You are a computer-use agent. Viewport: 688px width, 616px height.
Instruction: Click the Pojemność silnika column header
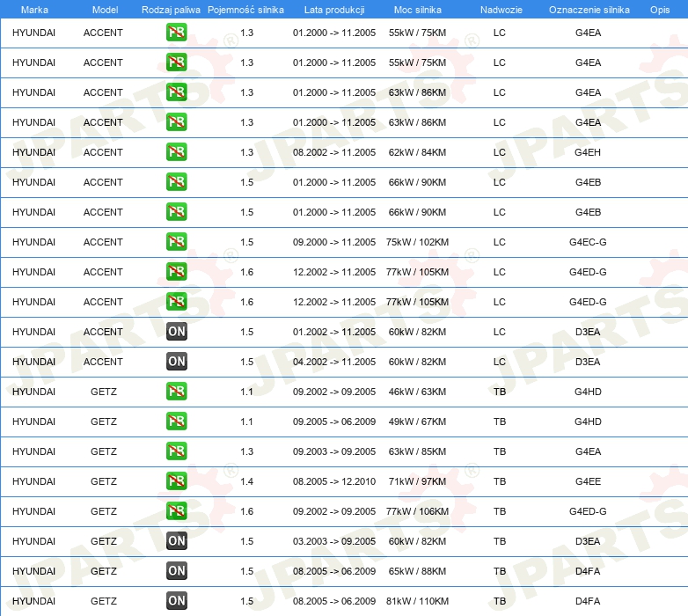coord(245,10)
